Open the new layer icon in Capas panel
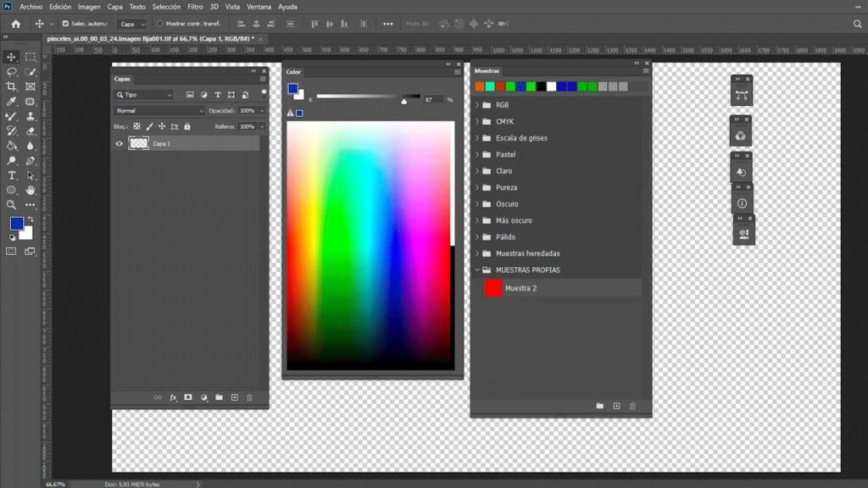The height and width of the screenshot is (488, 868). [235, 397]
